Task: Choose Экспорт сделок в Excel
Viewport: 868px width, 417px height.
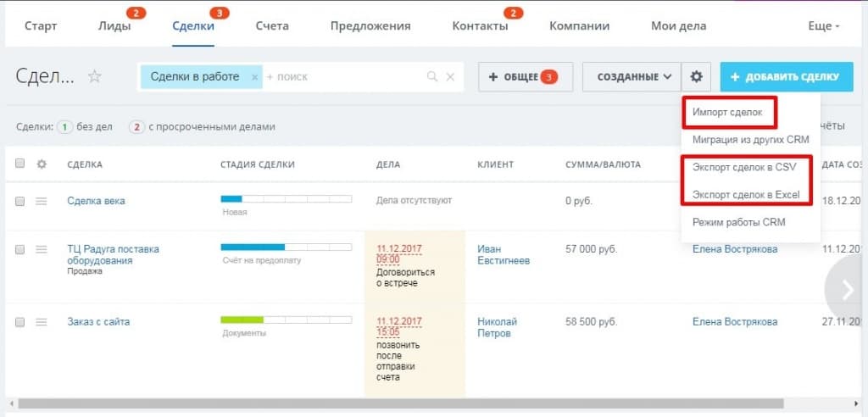Action: tap(745, 195)
